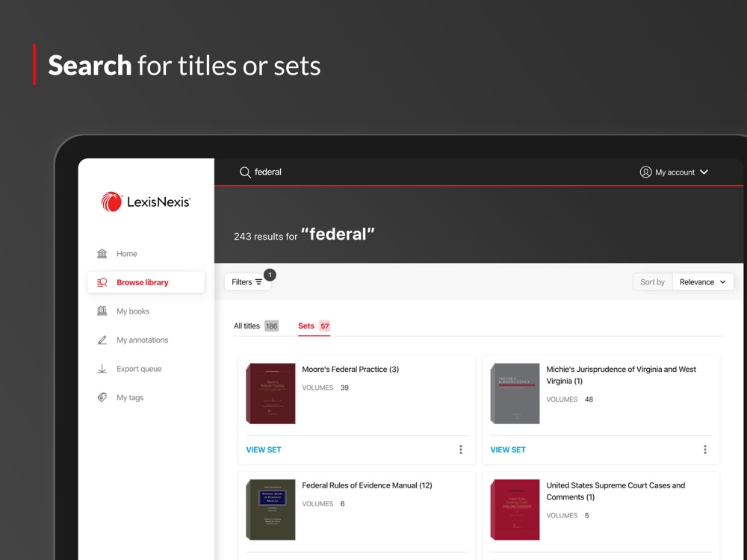Open the overflow menu on Moore's Federal Practice
Image resolution: width=747 pixels, height=560 pixels.
click(461, 449)
